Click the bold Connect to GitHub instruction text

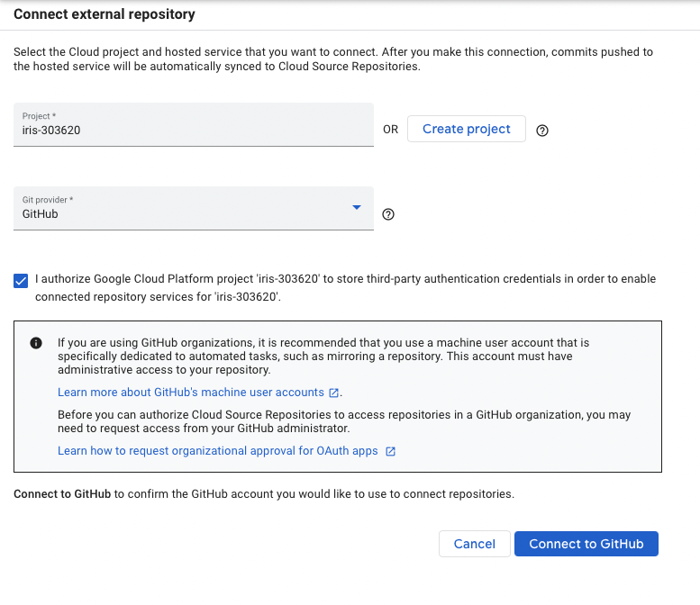62,494
